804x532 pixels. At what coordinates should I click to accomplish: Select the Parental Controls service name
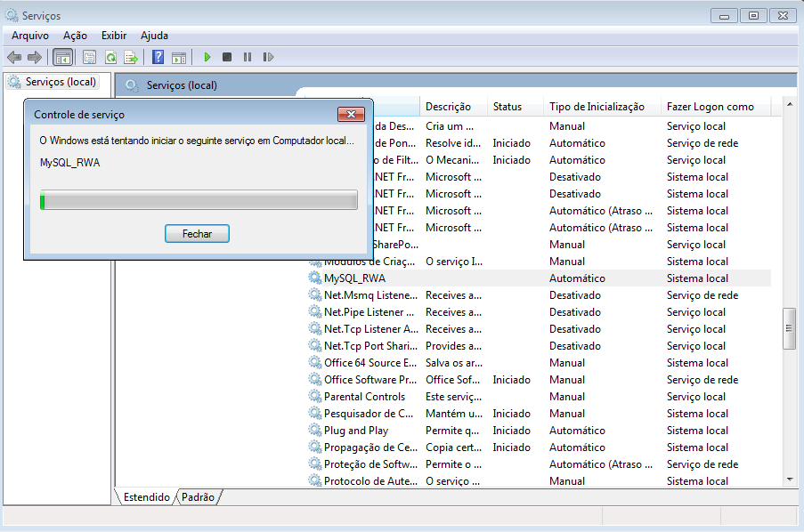click(x=364, y=397)
